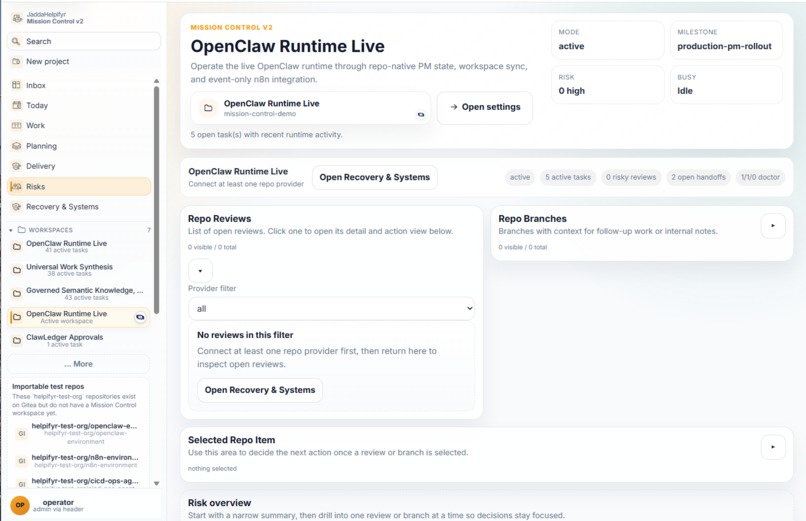Click the Risk overview heading
The image size is (806, 521).
point(219,503)
